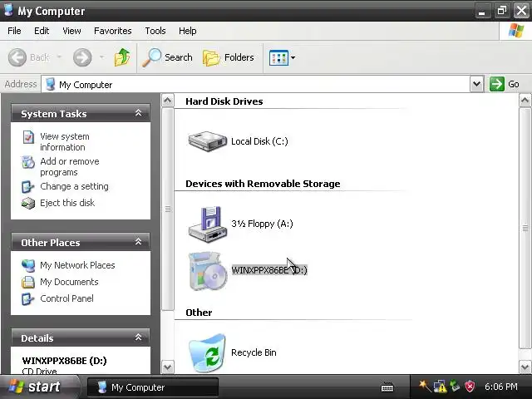The image size is (532, 399).
Task: Click the Eject this disk icon
Action: click(28, 203)
